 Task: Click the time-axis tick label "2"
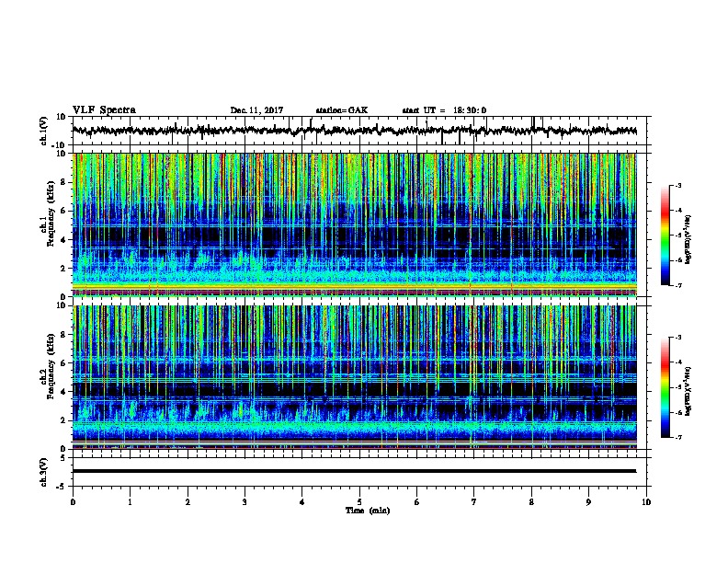pos(188,502)
